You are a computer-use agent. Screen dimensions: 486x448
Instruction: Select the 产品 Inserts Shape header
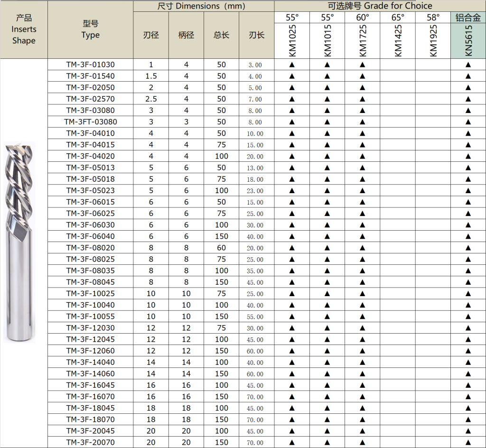click(24, 29)
